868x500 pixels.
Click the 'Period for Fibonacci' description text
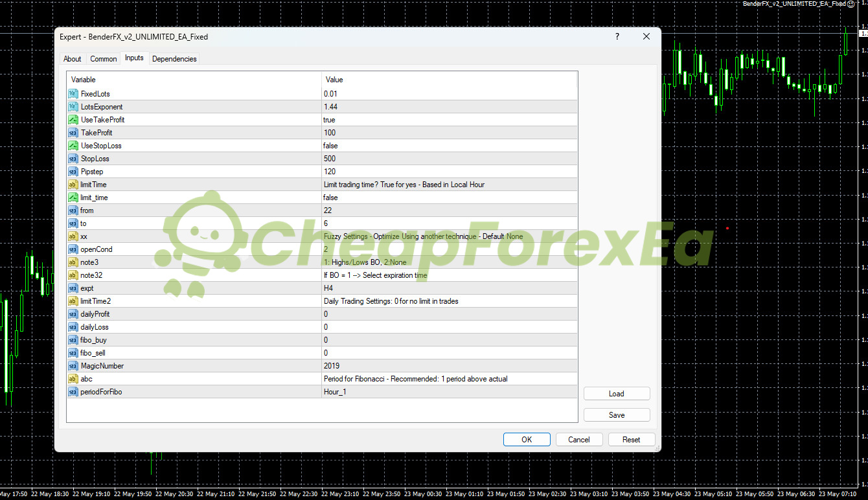coord(416,379)
